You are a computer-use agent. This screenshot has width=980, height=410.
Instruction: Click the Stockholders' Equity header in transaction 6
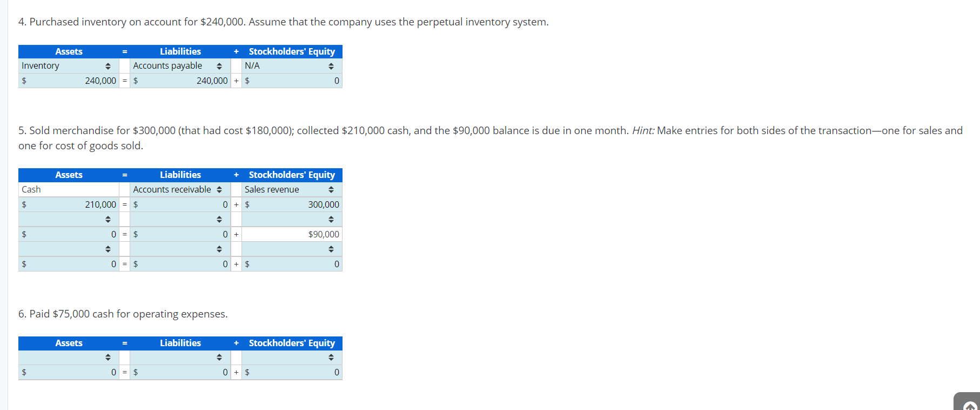tap(292, 343)
